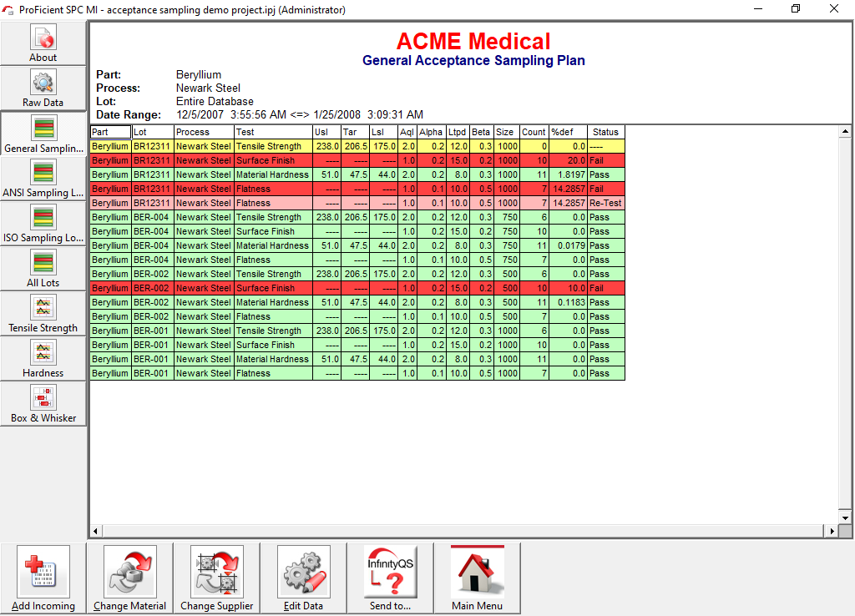This screenshot has width=855, height=616.
Task: Select the red BR12311 Surface Finish cell
Action: (x=273, y=160)
